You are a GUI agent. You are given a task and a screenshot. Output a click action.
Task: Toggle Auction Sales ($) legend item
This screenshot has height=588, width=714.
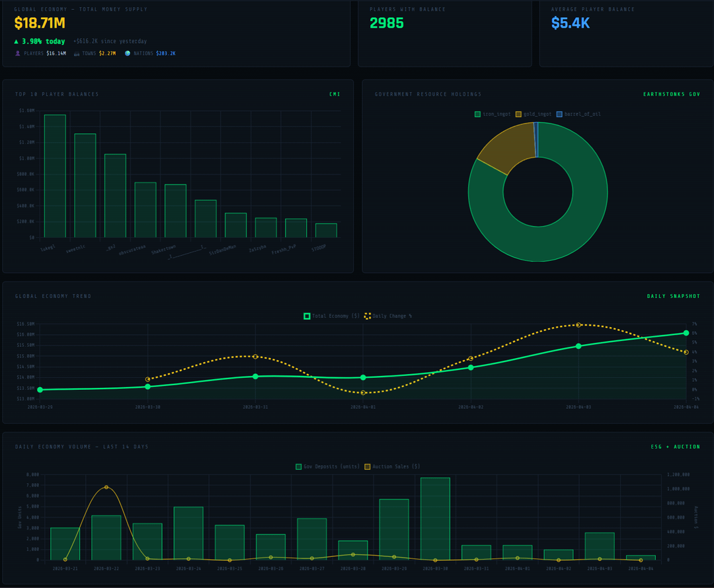click(x=368, y=467)
